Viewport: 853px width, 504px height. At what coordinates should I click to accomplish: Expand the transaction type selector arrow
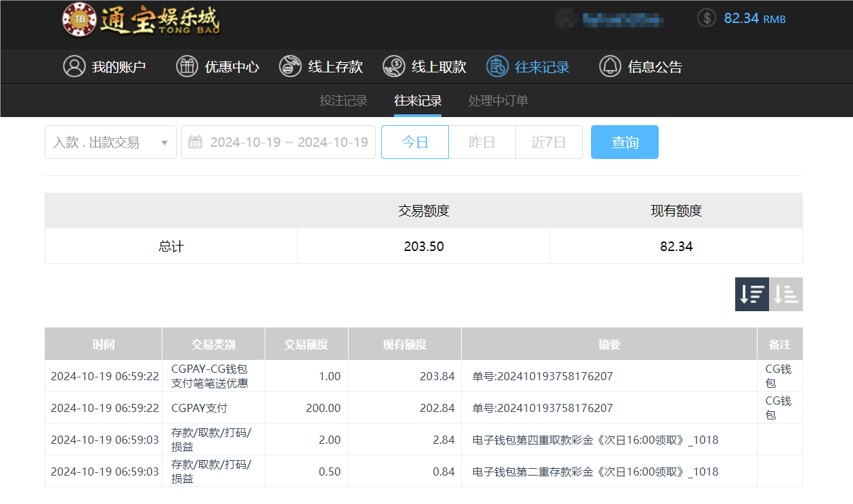(x=164, y=142)
